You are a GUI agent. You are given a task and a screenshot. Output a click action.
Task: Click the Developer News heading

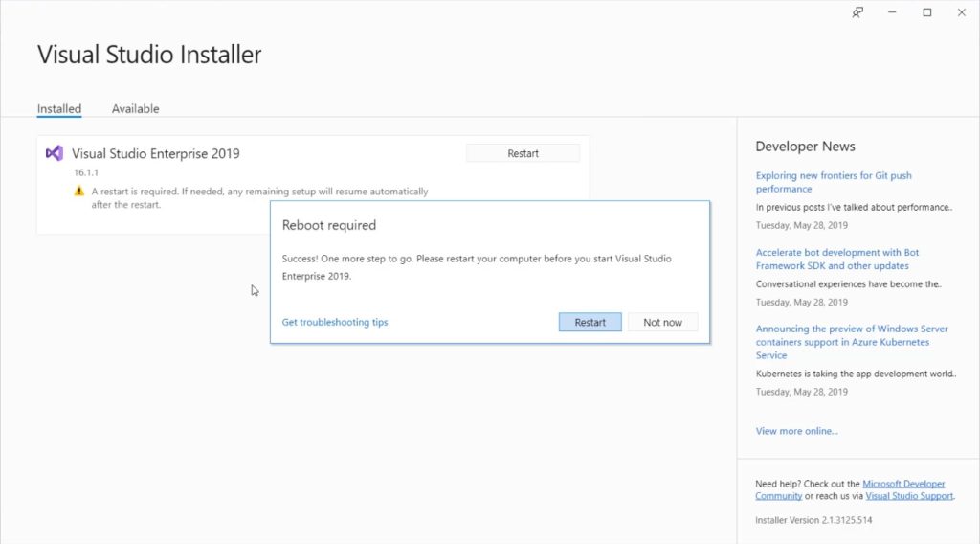805,147
